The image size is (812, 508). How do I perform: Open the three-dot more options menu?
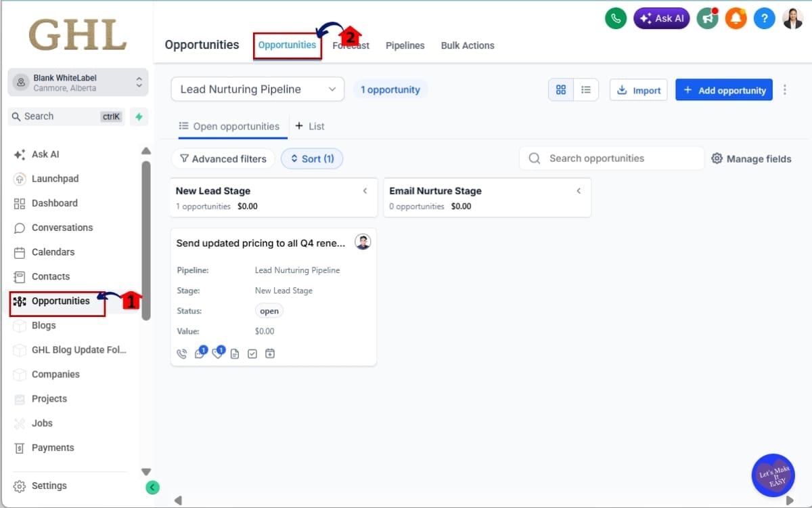pyautogui.click(x=785, y=90)
